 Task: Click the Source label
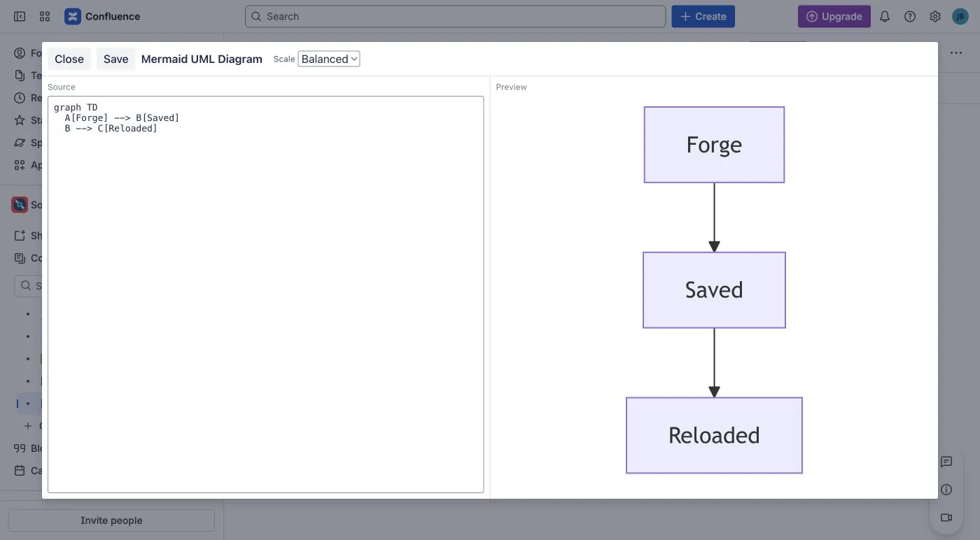[62, 87]
